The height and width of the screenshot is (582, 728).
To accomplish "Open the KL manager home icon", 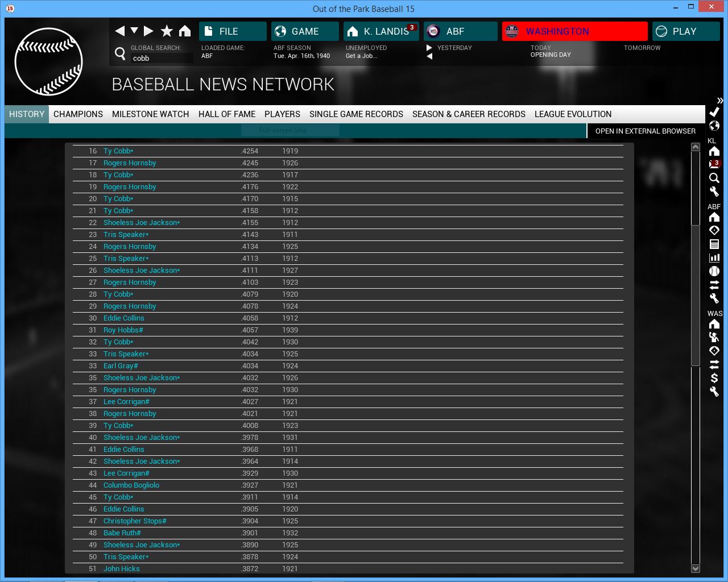I will click(714, 151).
